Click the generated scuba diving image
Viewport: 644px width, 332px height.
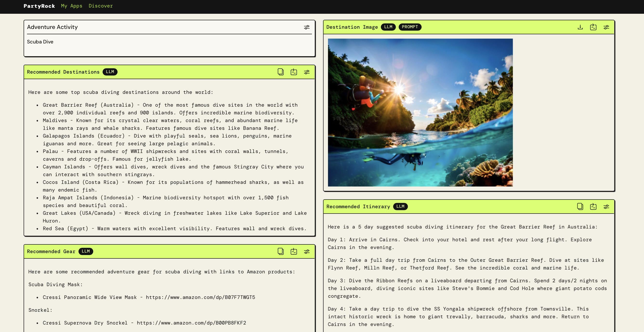point(420,112)
